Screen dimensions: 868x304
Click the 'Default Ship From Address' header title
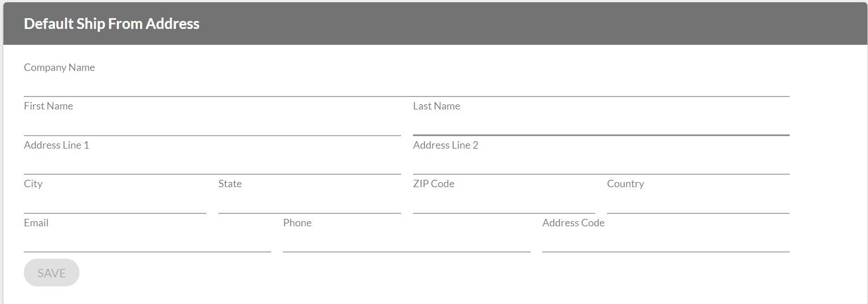pos(112,24)
